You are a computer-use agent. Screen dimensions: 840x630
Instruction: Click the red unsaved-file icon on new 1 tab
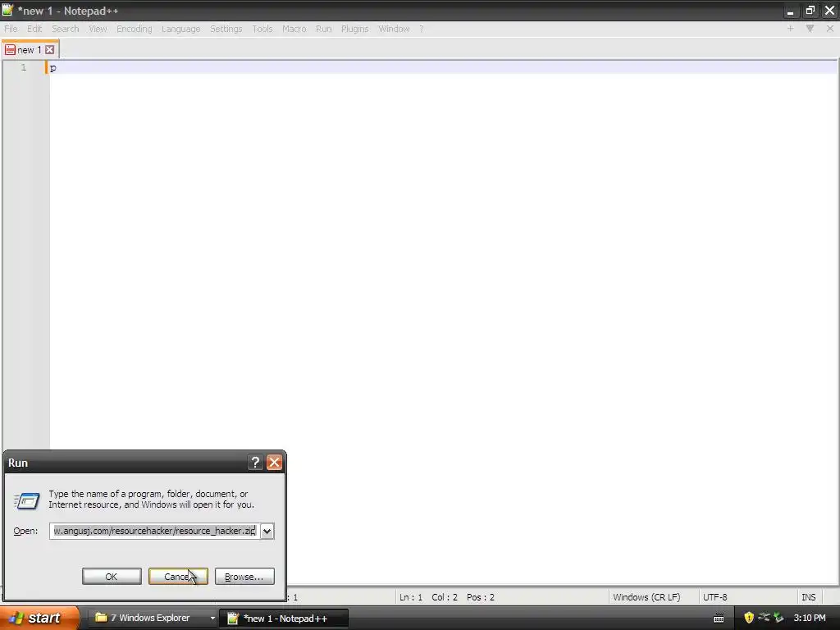coord(10,50)
